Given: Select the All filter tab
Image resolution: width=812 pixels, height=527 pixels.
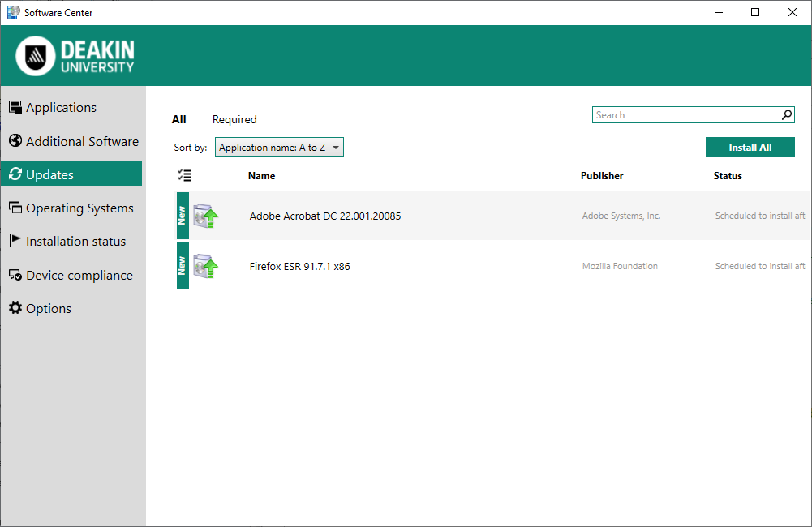Looking at the screenshot, I should pos(179,119).
